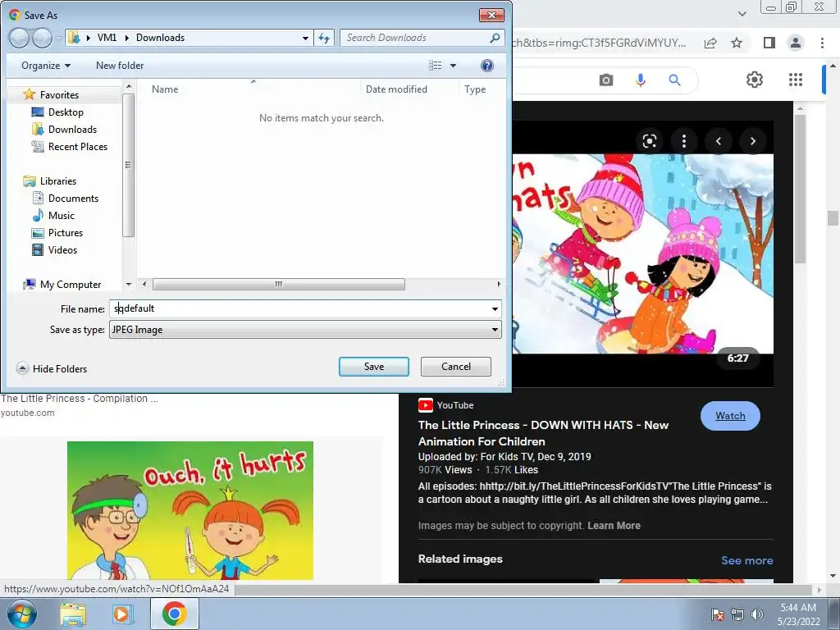
Task: Open the Google apps grid icon
Action: pyautogui.click(x=796, y=80)
